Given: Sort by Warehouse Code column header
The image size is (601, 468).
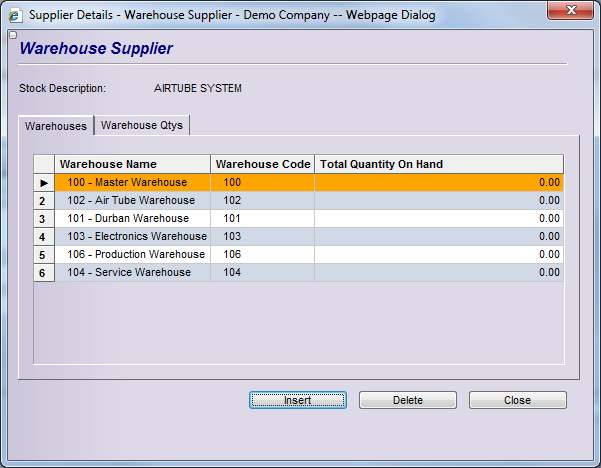Looking at the screenshot, I should [263, 164].
